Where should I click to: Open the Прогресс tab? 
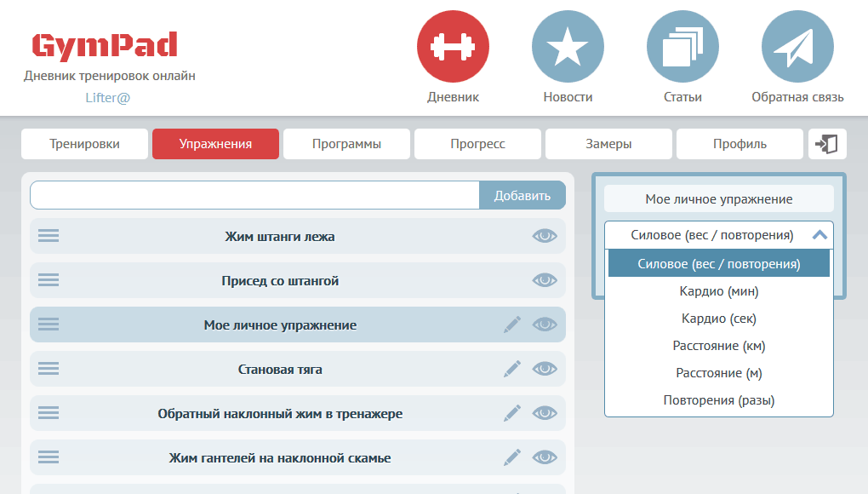[477, 144]
